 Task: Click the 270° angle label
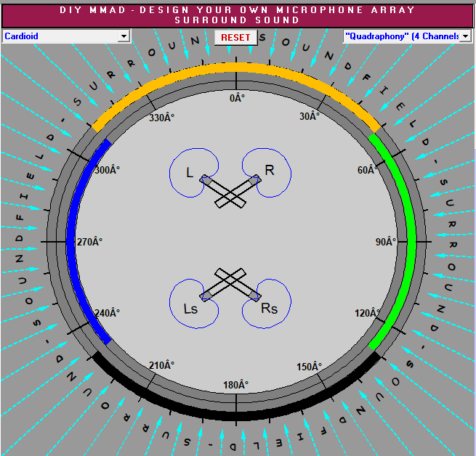89,242
